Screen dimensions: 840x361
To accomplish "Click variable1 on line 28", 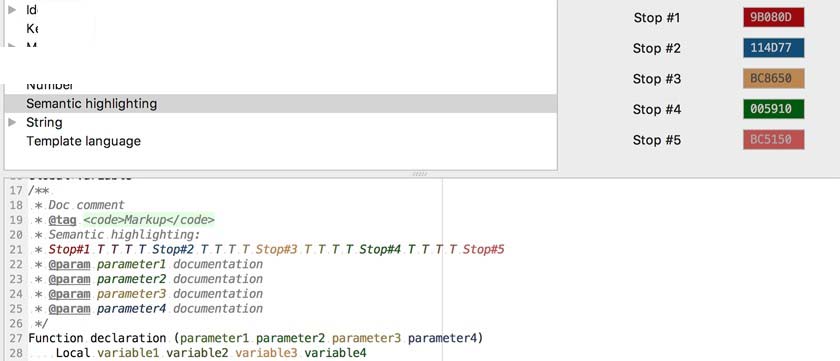I will (x=129, y=354).
